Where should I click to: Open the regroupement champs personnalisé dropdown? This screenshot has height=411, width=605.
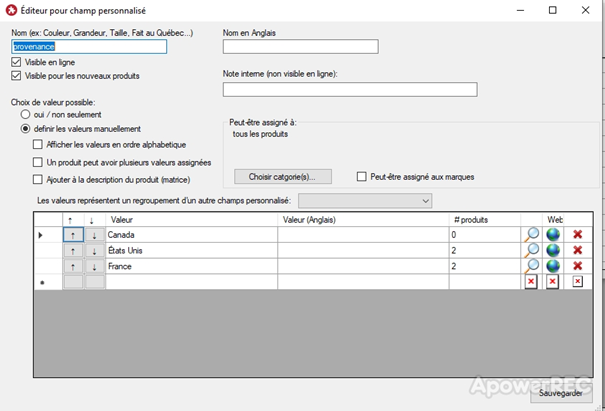point(365,201)
